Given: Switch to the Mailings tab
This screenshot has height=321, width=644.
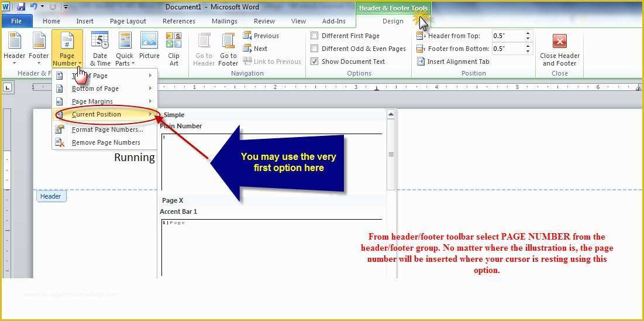Looking at the screenshot, I should coord(225,21).
